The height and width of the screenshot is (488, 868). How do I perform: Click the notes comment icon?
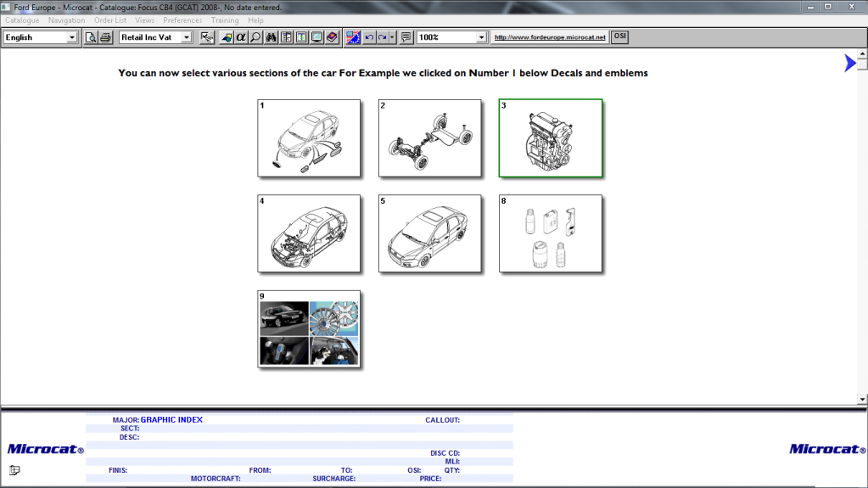pos(406,37)
